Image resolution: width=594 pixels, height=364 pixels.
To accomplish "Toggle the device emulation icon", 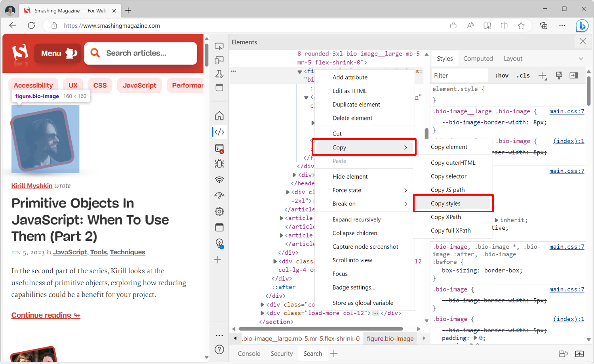I will click(x=219, y=60).
